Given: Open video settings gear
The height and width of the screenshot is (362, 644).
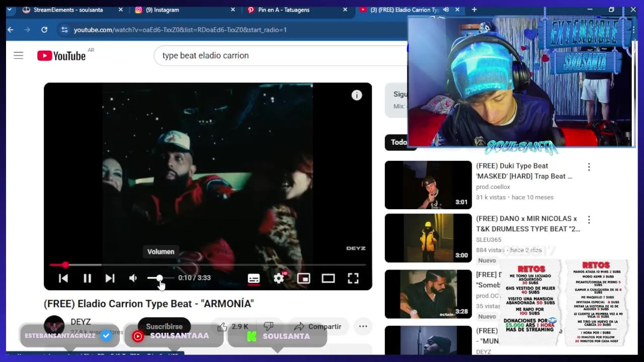Looking at the screenshot, I should coord(279,278).
